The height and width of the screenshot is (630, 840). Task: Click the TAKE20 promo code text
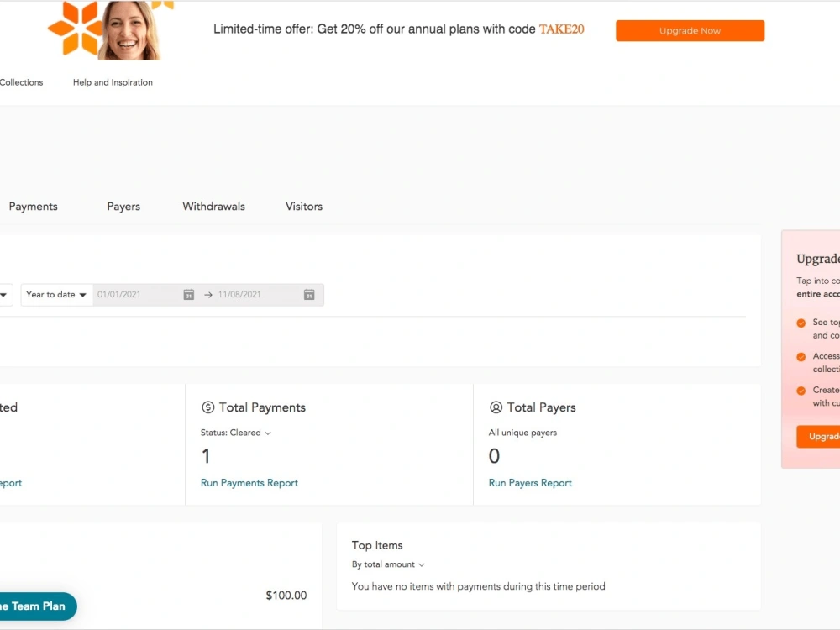561,29
